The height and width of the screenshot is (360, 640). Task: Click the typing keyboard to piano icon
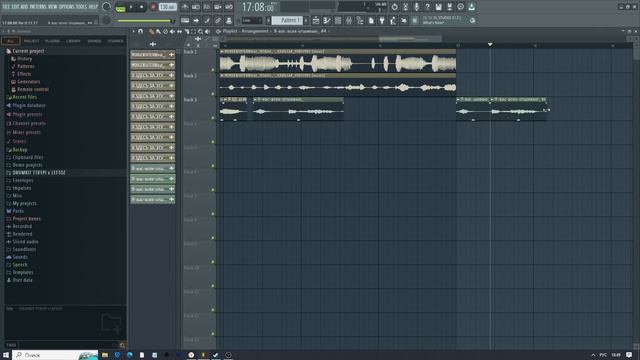185,20
